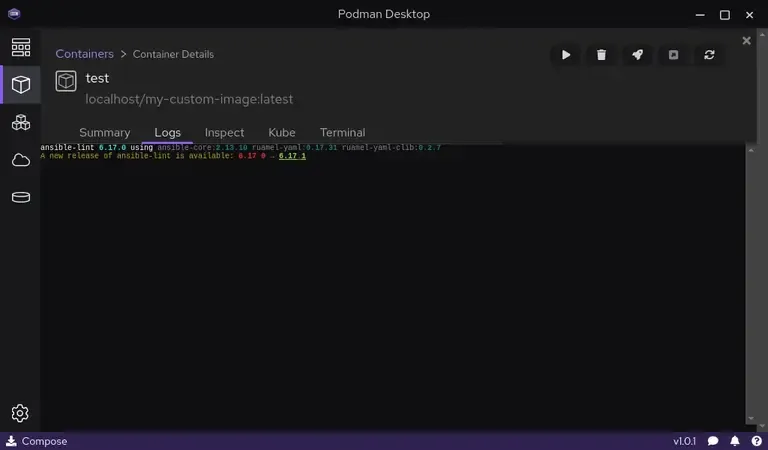Open the Volumes sidebar icon
768x450 pixels.
tap(21, 197)
